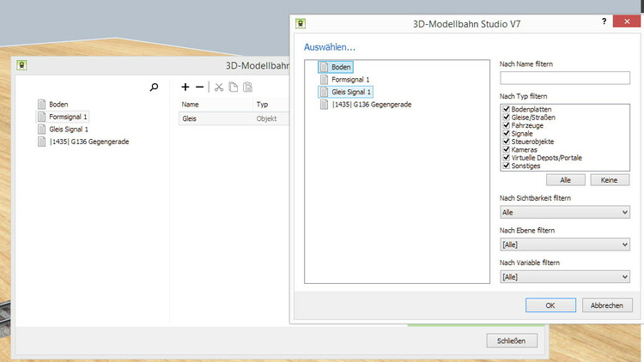The height and width of the screenshot is (362, 644).
Task: Disable the Kameras type filter
Action: click(505, 149)
